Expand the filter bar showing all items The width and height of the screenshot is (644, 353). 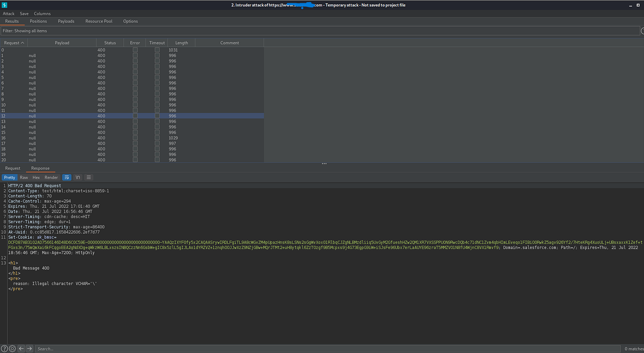point(320,31)
